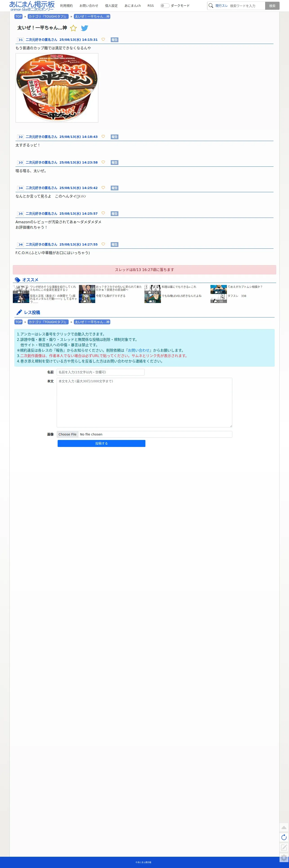Reload thread with refresh icon

pyautogui.click(x=284, y=837)
